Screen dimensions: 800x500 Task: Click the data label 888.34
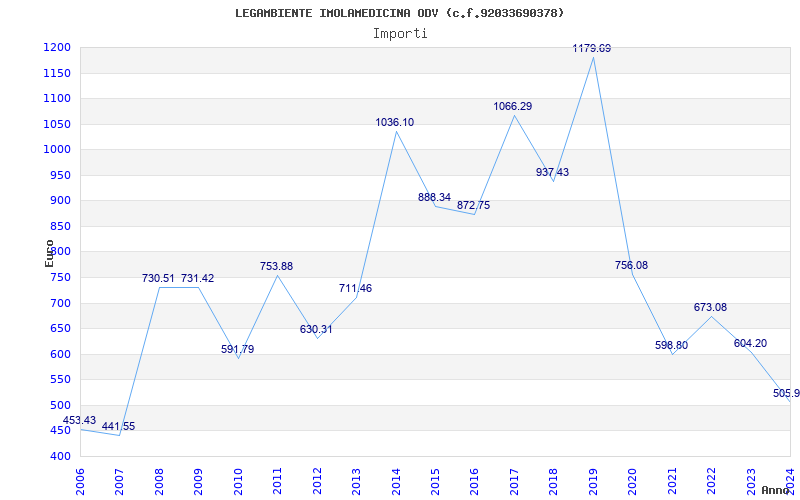click(x=434, y=197)
